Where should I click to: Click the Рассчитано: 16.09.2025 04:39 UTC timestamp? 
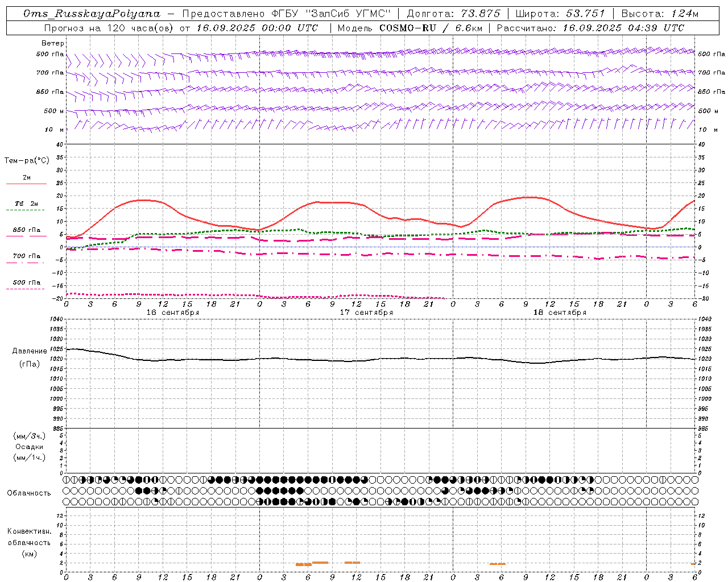pyautogui.click(x=590, y=28)
